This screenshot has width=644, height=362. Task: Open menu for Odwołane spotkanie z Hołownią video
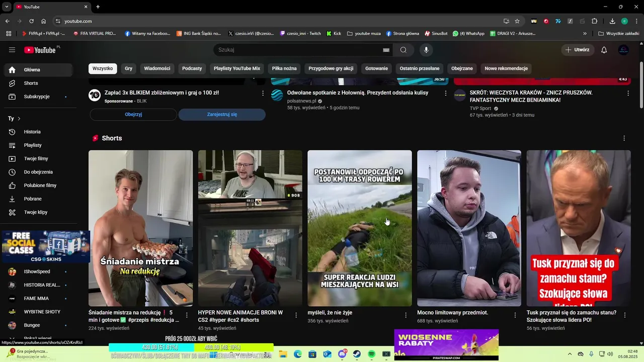[x=445, y=93]
